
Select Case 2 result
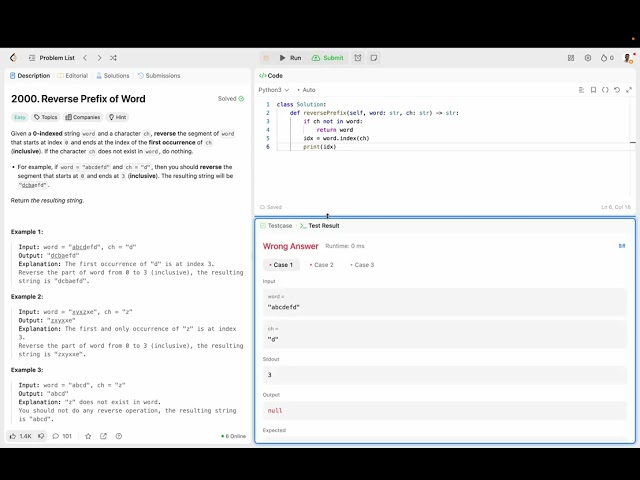coord(322,265)
